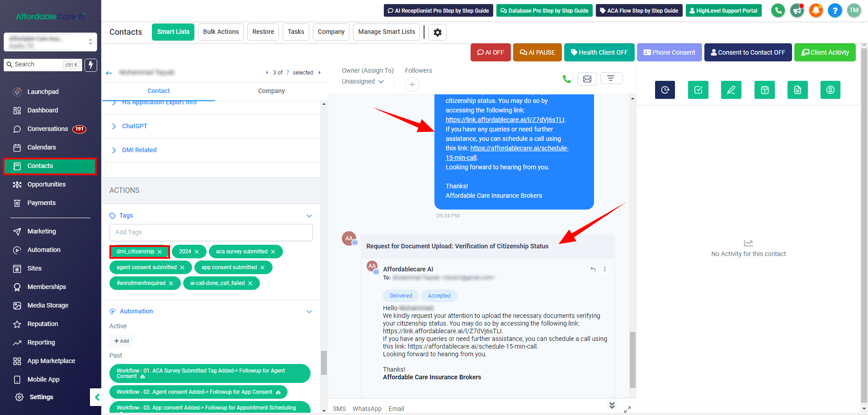Open the gear settings icon beside Manage Smart Lists

point(437,33)
